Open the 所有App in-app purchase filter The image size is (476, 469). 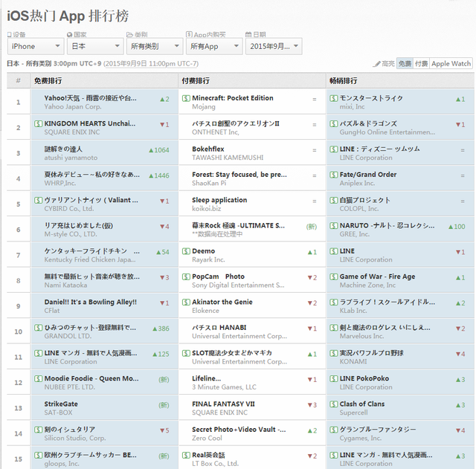coord(213,46)
